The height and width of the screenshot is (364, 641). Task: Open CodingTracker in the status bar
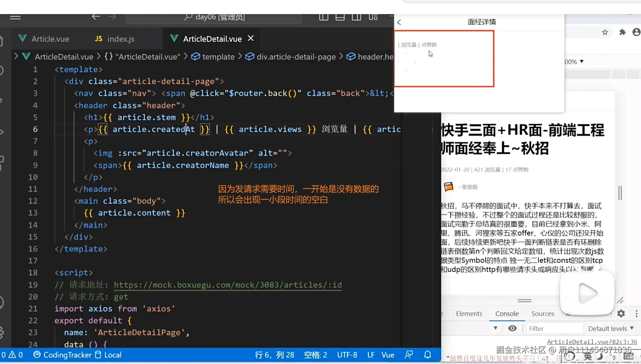[62, 355]
